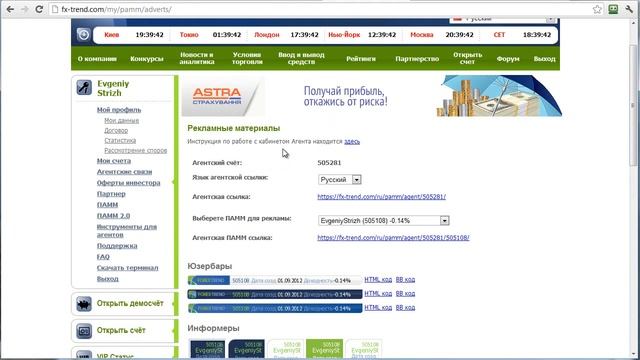
Task: Open Мой профиль in the sidebar
Action: pyautogui.click(x=119, y=110)
